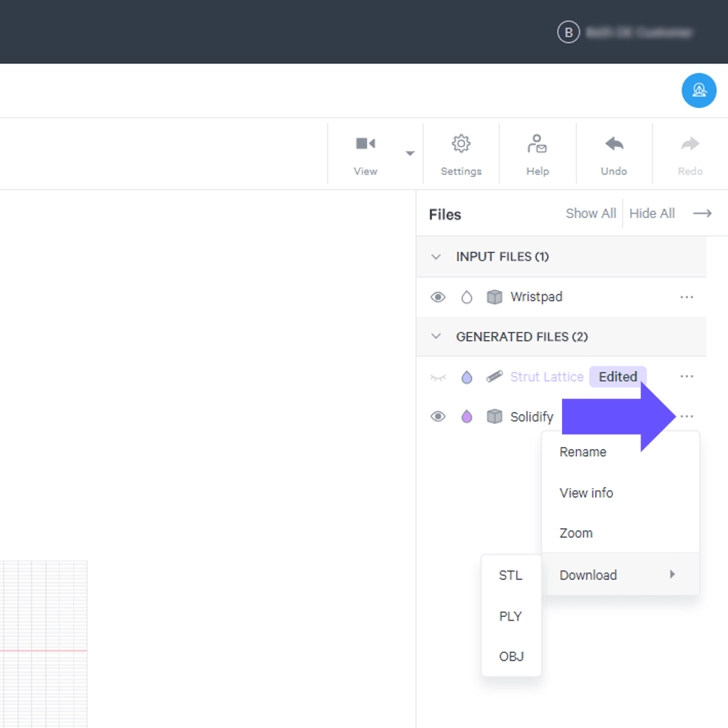Click the Help person icon
Screen dimensions: 728x728
tap(537, 144)
